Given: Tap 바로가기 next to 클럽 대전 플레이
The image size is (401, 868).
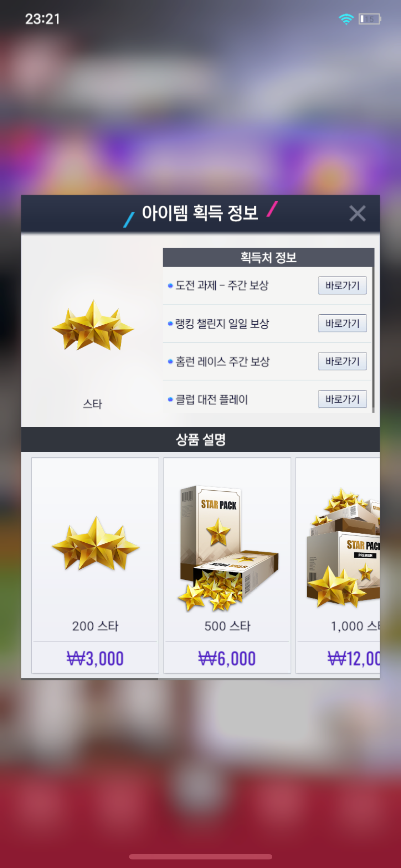Looking at the screenshot, I should coord(342,399).
